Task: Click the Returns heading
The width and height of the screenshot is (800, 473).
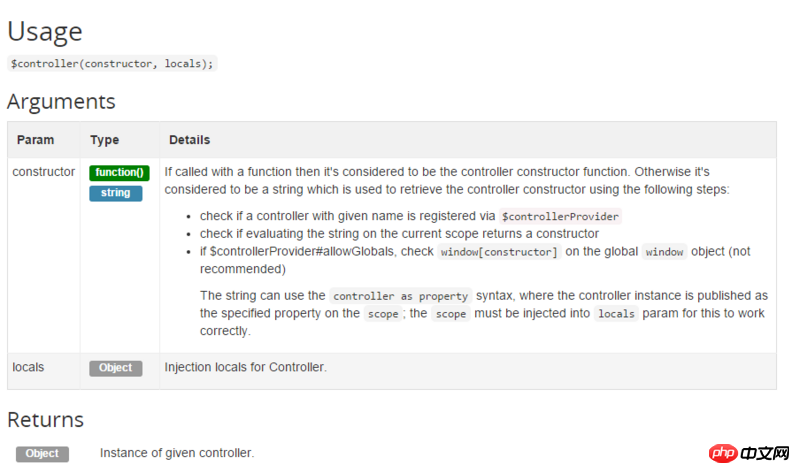Action: [46, 419]
